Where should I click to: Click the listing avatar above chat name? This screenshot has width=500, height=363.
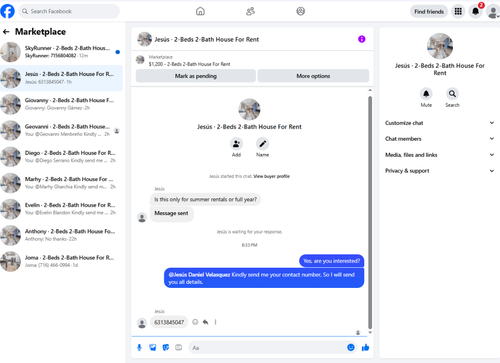249,109
